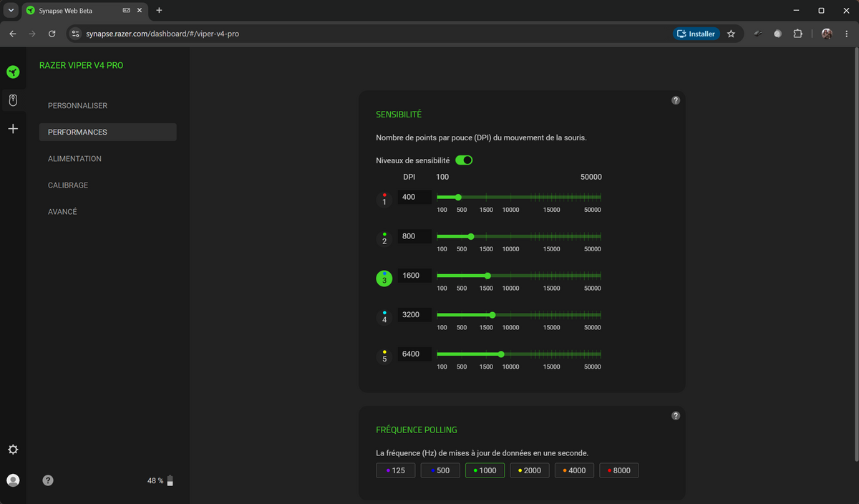Edit the 400 DPI value field
Viewport: 859px width, 504px height.
(414, 197)
